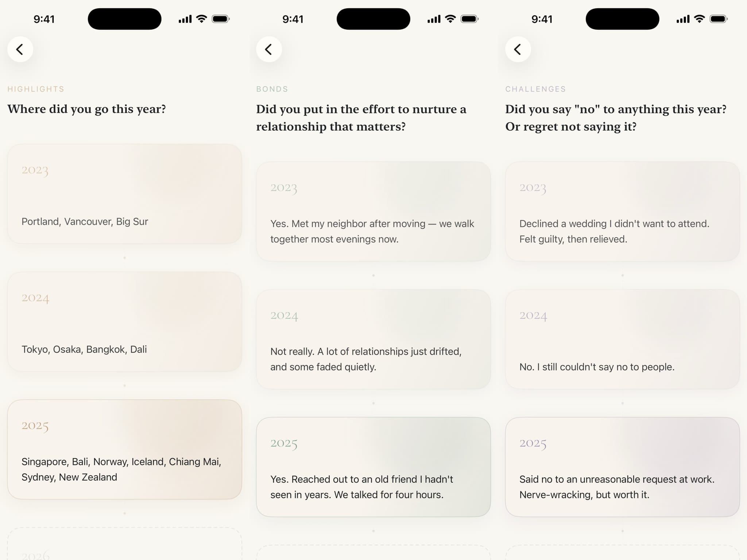Screen dimensions: 747x560
Task: Select 2025 card about reaching an old friend
Action: tap(373, 467)
